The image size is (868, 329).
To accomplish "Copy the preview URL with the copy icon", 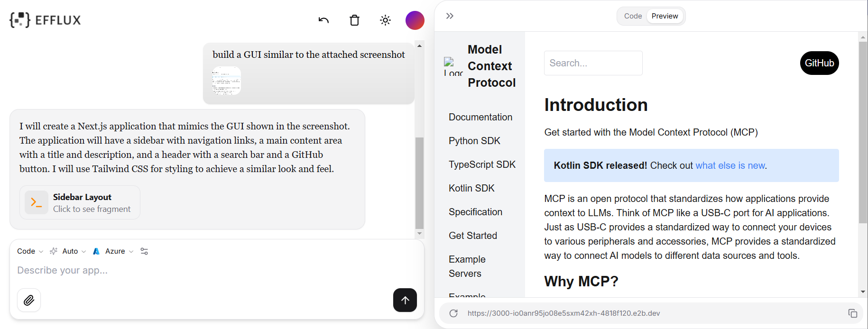I will click(x=852, y=313).
